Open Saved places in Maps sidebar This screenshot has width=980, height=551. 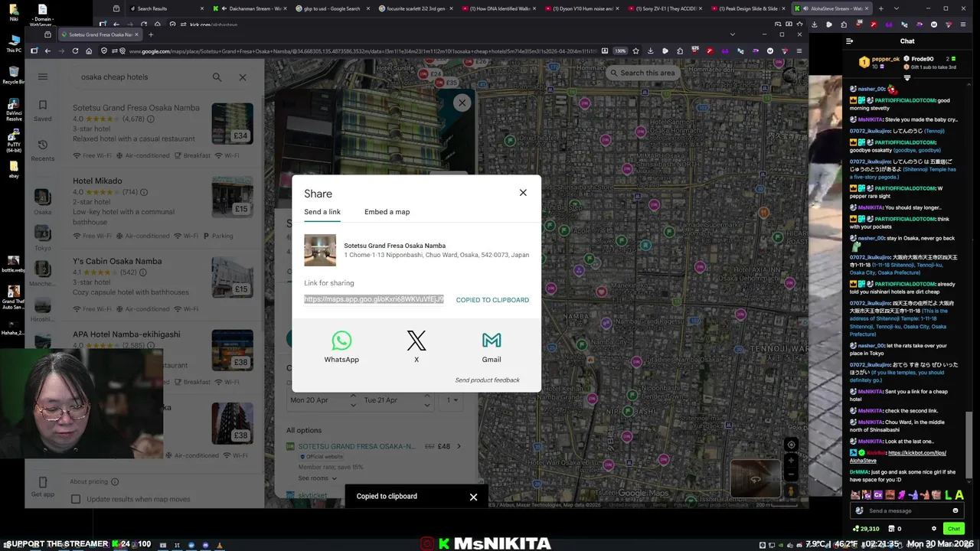click(43, 111)
